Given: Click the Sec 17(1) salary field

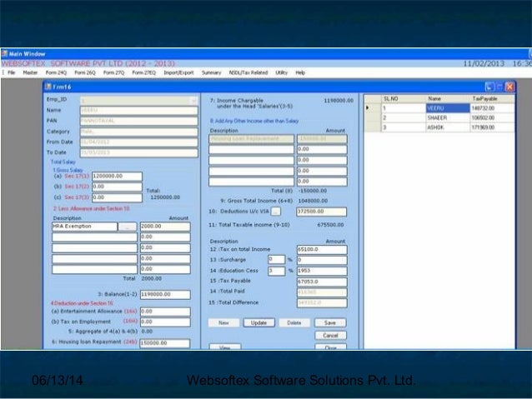Looking at the screenshot, I should 117,177.
